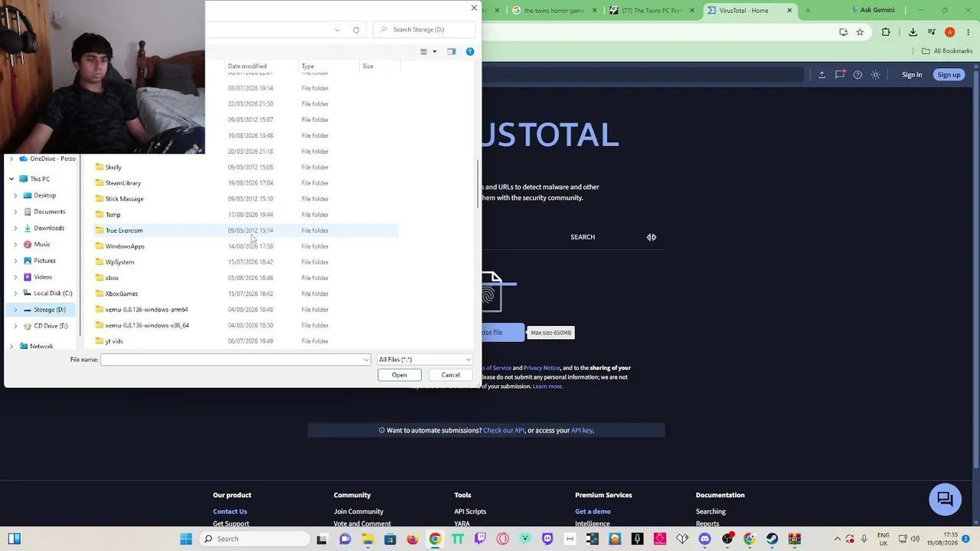Expand the Downloads tree node
Image resolution: width=980 pixels, height=551 pixels.
[15, 228]
